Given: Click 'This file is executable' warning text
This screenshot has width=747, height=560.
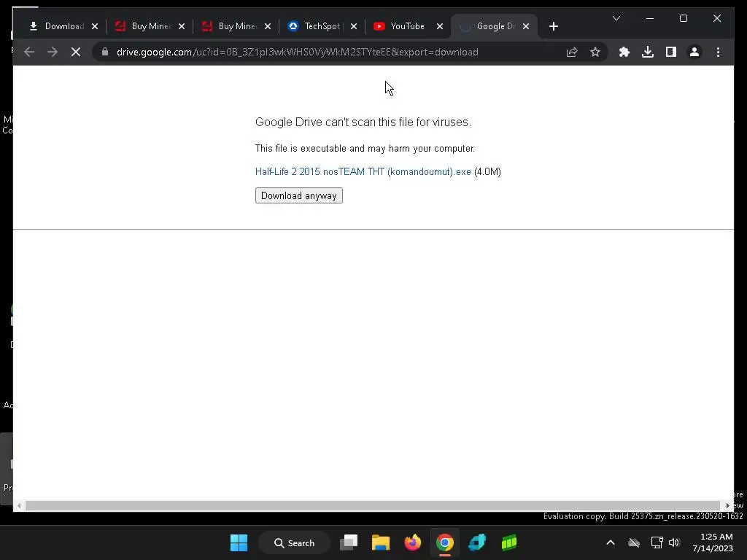Looking at the screenshot, I should 365,149.
